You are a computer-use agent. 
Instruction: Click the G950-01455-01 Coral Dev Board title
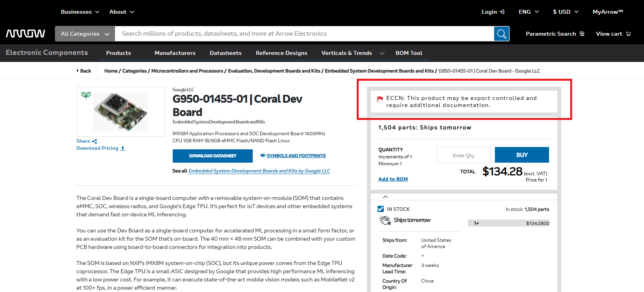pos(237,105)
